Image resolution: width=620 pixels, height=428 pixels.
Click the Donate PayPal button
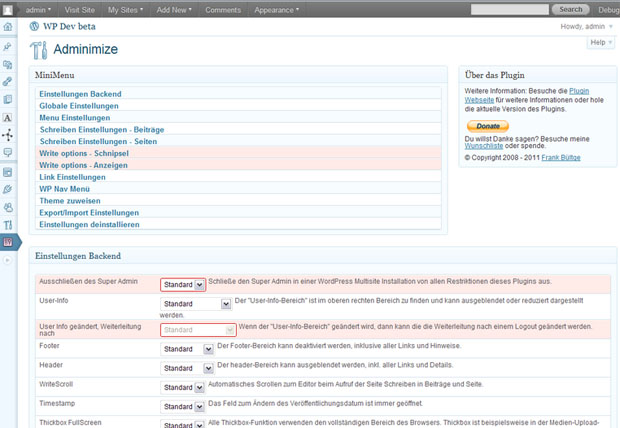click(488, 126)
